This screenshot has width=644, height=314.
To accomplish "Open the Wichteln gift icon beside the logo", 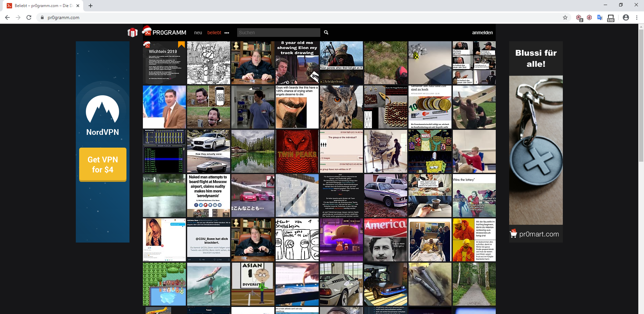I will [132, 32].
